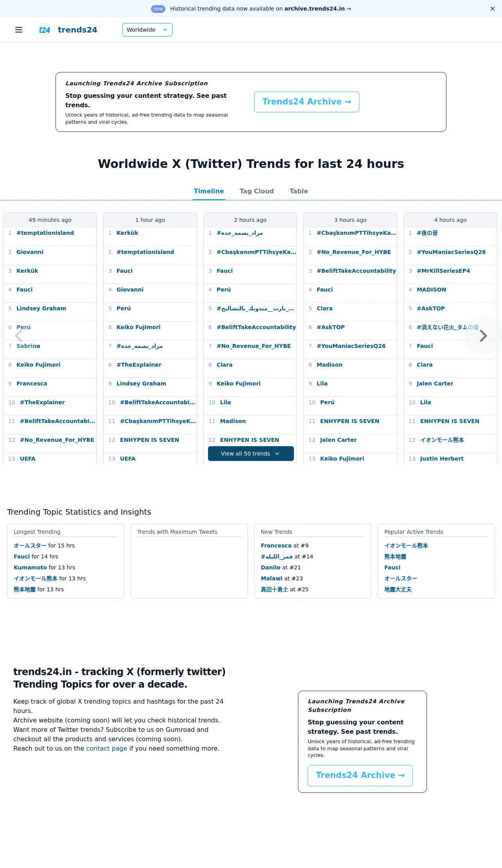Open the Worldwide location dropdown

[x=147, y=30]
